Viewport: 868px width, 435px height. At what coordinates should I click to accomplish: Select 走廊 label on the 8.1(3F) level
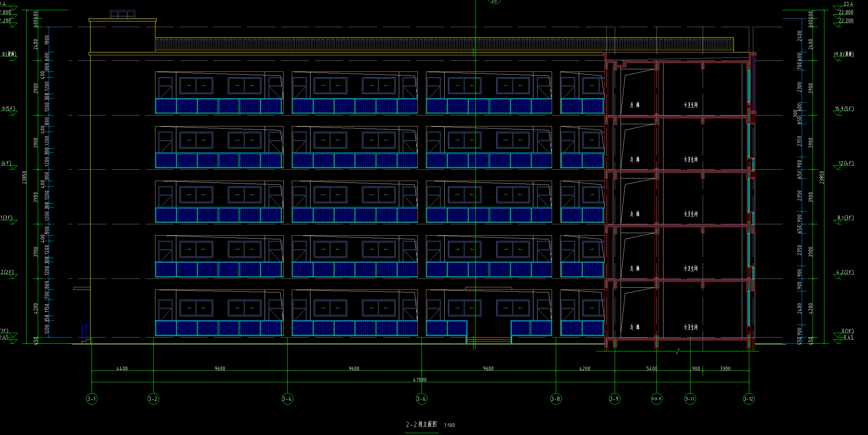coord(635,214)
